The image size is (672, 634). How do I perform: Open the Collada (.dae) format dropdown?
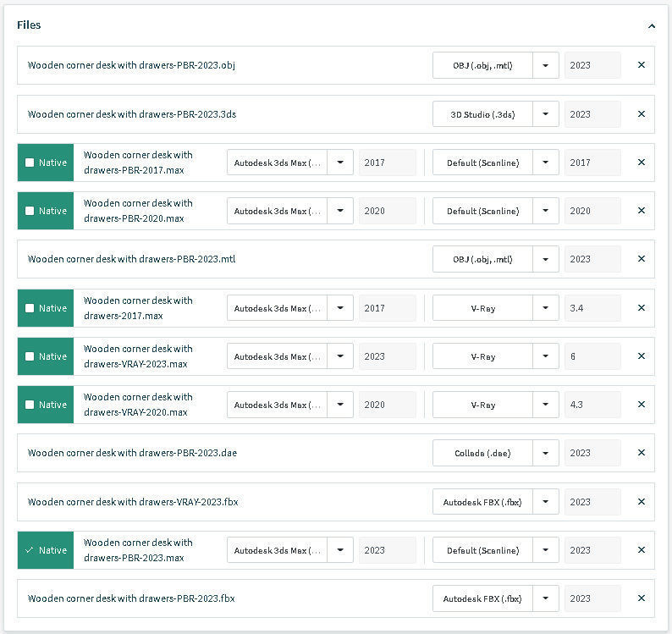(x=545, y=453)
